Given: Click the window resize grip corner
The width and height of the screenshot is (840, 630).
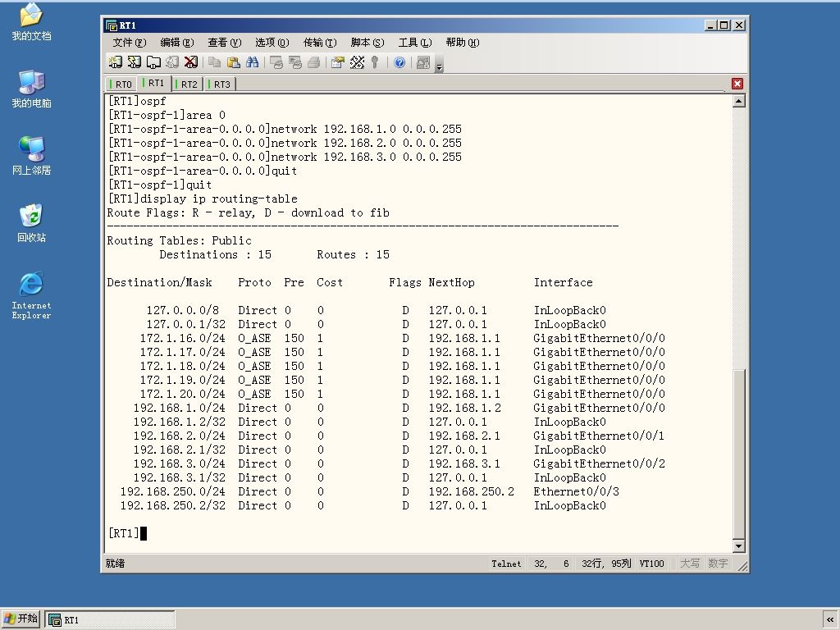Looking at the screenshot, I should 742,566.
